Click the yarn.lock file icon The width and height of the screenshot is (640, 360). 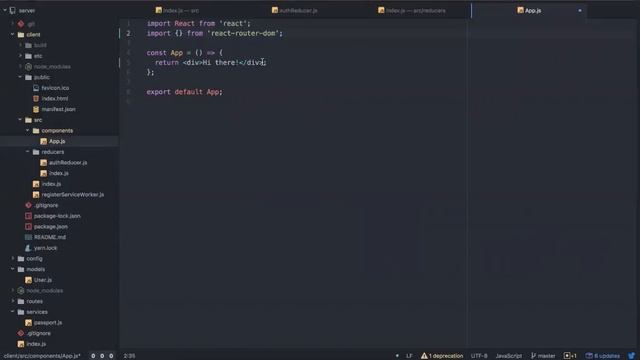[28, 248]
